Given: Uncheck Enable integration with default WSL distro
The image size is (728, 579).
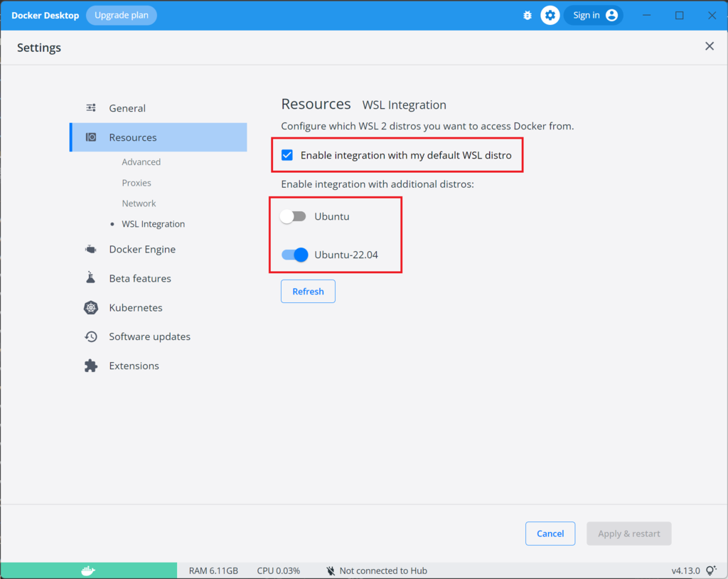Looking at the screenshot, I should pos(287,155).
